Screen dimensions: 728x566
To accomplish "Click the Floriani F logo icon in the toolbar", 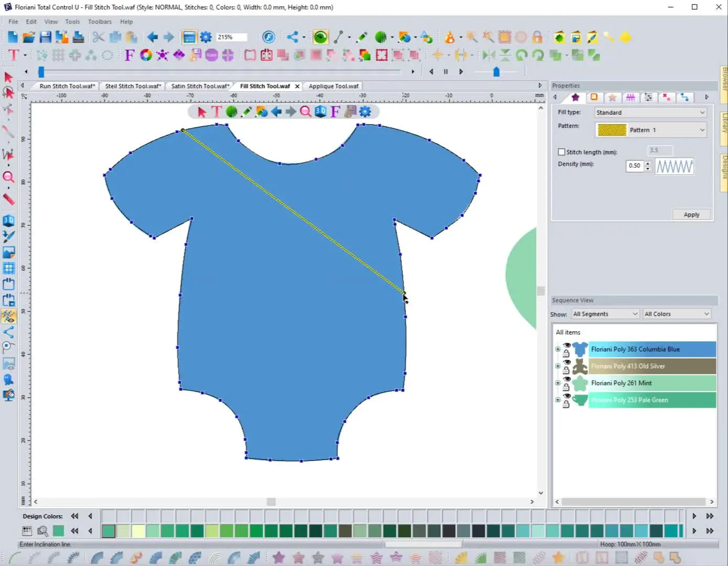I will pos(269,37).
